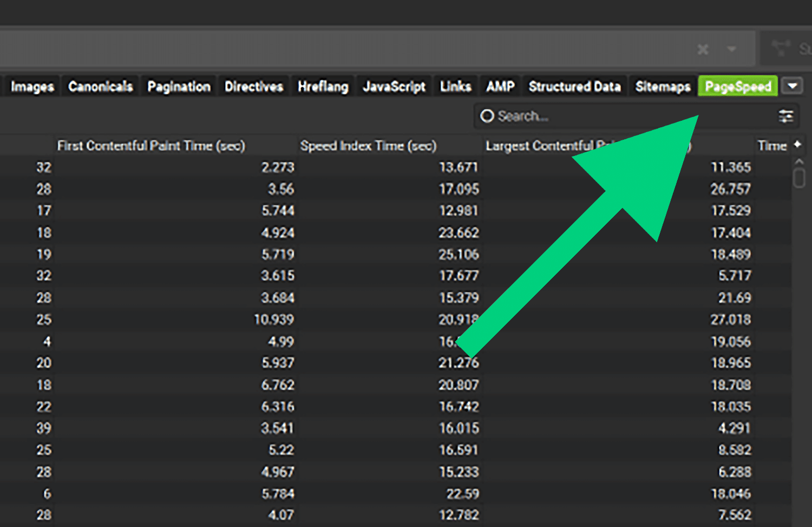This screenshot has width=812, height=527.
Task: Clear the URL bar with the X icon
Action: pyautogui.click(x=703, y=49)
